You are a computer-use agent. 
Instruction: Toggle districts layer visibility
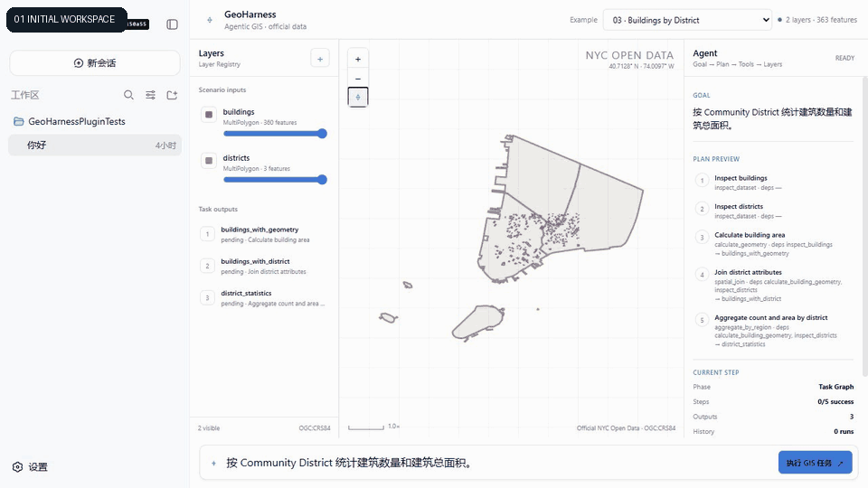point(209,161)
